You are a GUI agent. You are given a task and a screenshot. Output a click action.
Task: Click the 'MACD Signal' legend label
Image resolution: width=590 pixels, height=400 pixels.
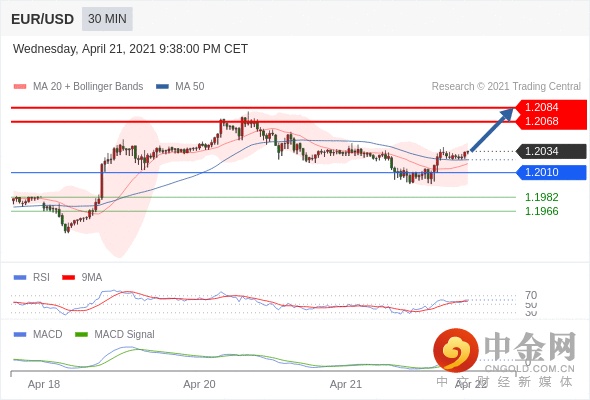pyautogui.click(x=124, y=335)
